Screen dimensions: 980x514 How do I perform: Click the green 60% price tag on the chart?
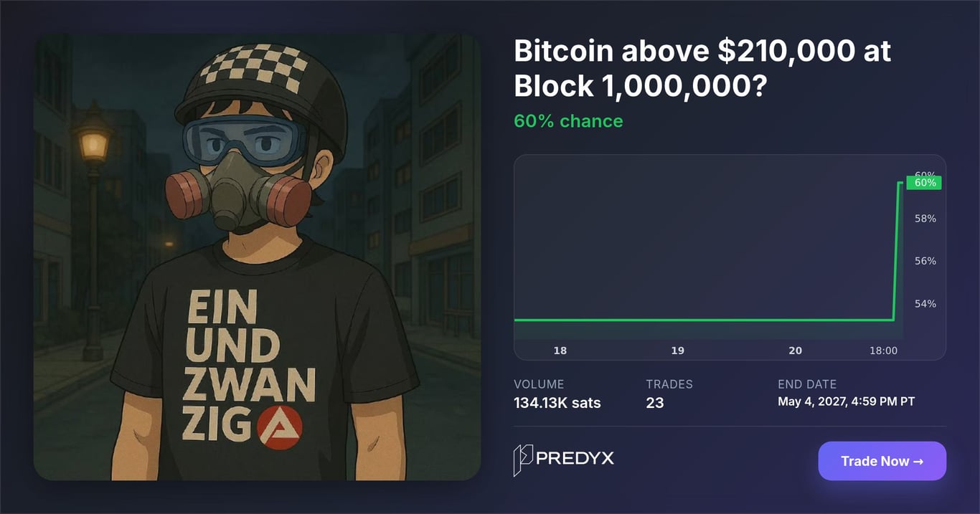[925, 183]
